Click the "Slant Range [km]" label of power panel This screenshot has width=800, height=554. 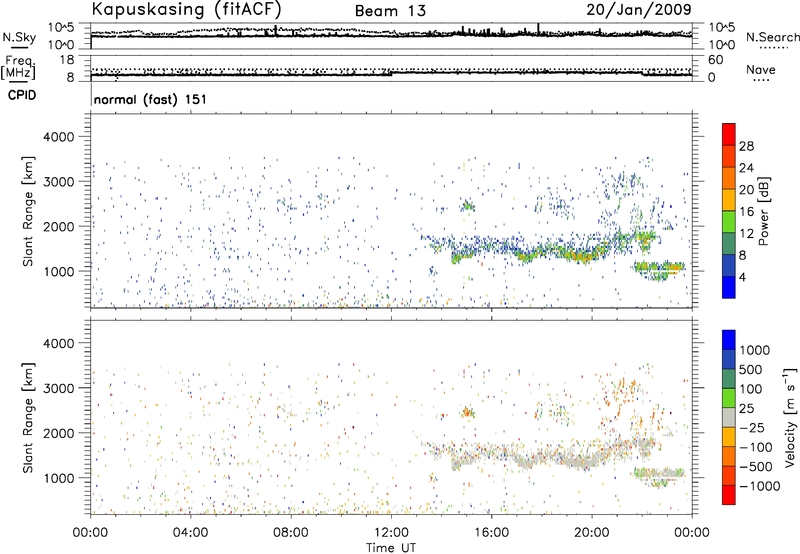[28, 211]
